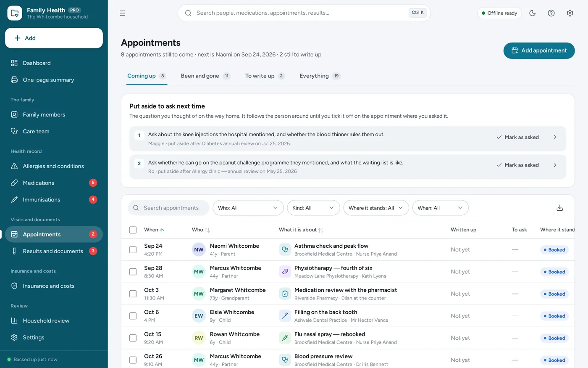Image resolution: width=588 pixels, height=368 pixels.
Task: Click EW avatar for Elsie Whitcombe
Action: (x=199, y=316)
